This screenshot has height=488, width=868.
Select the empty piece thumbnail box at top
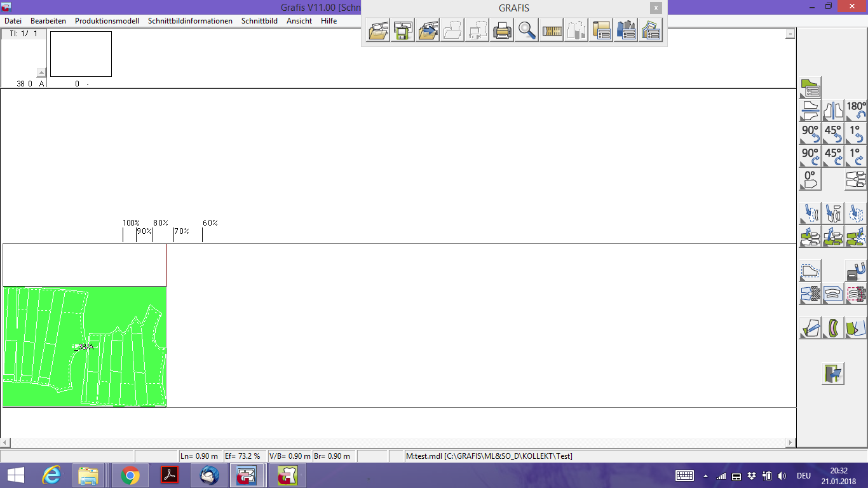click(x=81, y=54)
